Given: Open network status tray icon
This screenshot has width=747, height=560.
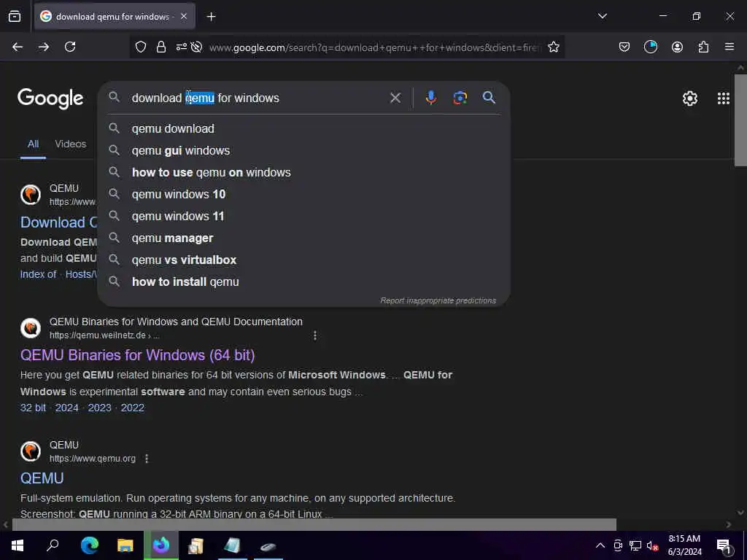Looking at the screenshot, I should point(635,545).
